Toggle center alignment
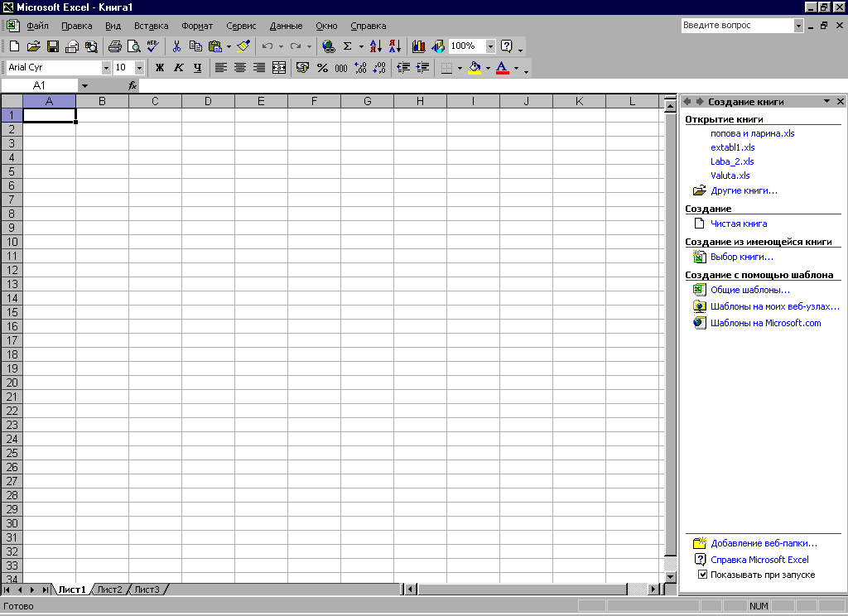Image resolution: width=848 pixels, height=616 pixels. 240,68
